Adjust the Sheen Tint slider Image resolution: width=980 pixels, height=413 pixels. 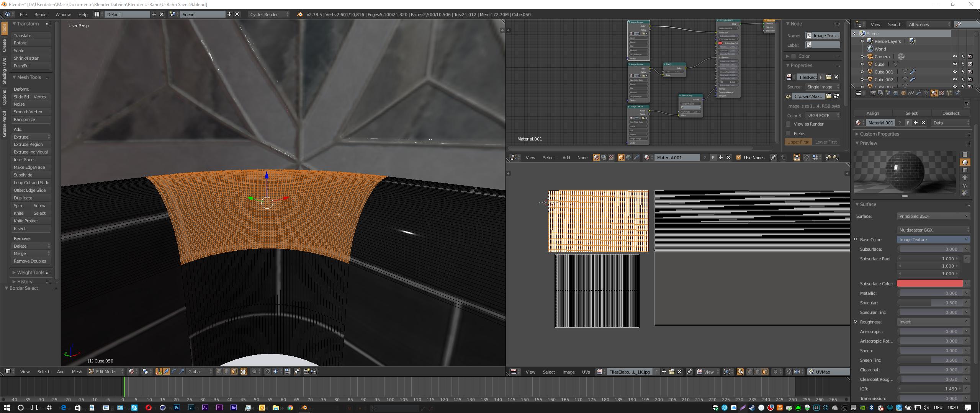coord(929,360)
